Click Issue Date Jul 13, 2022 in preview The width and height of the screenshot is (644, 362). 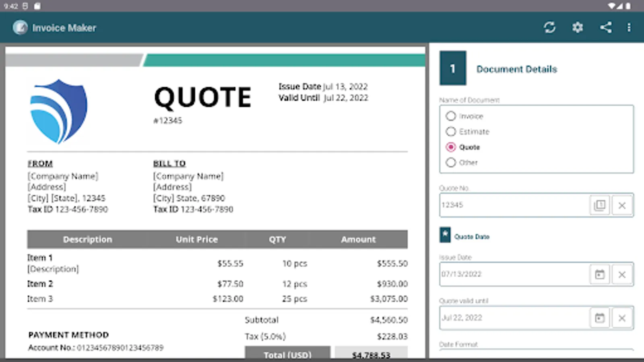(323, 86)
